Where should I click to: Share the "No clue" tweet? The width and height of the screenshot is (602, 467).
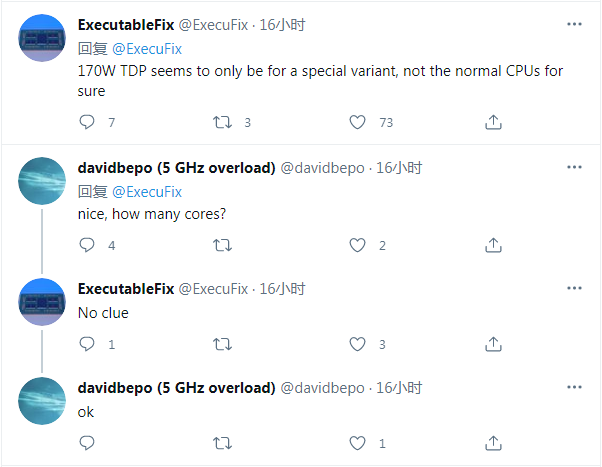pos(493,344)
